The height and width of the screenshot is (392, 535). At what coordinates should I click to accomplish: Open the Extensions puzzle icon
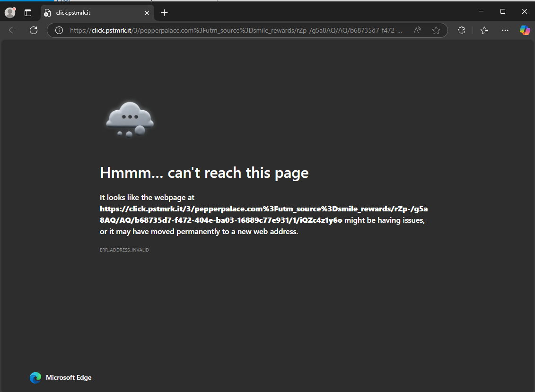pos(461,30)
